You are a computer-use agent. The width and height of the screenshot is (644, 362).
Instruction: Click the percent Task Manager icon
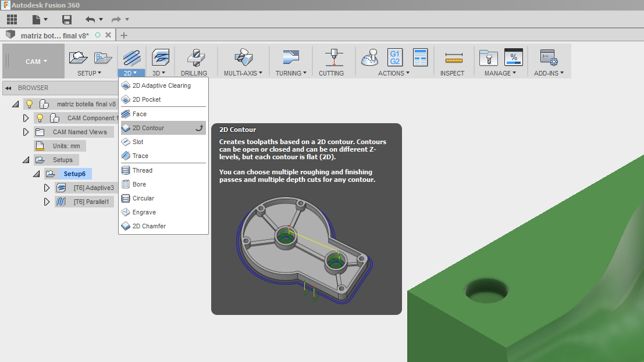point(513,58)
